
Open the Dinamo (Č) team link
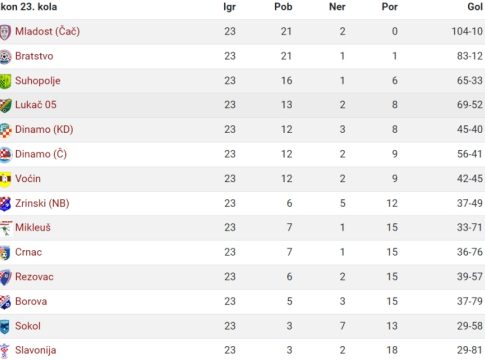click(41, 154)
